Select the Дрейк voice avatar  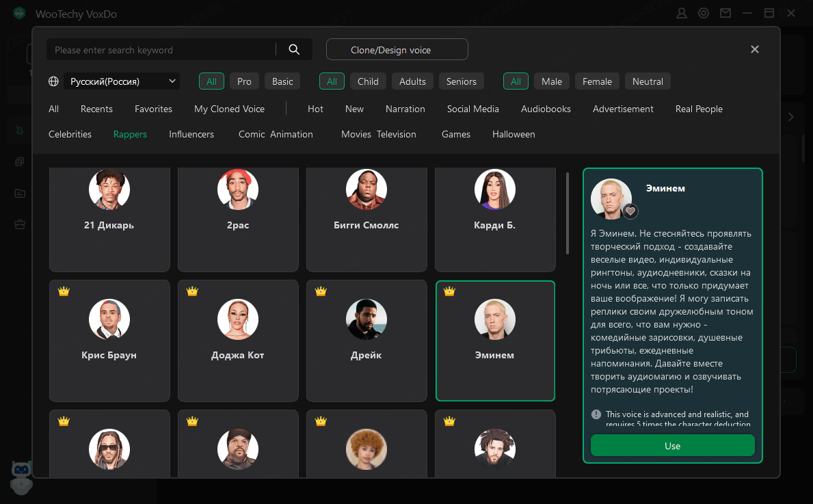pos(366,319)
